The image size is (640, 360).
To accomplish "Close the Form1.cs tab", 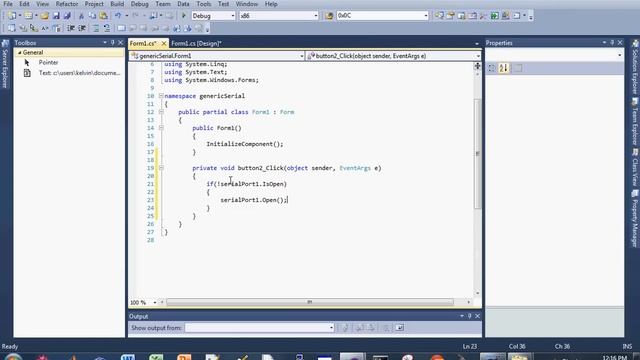I will (164, 43).
